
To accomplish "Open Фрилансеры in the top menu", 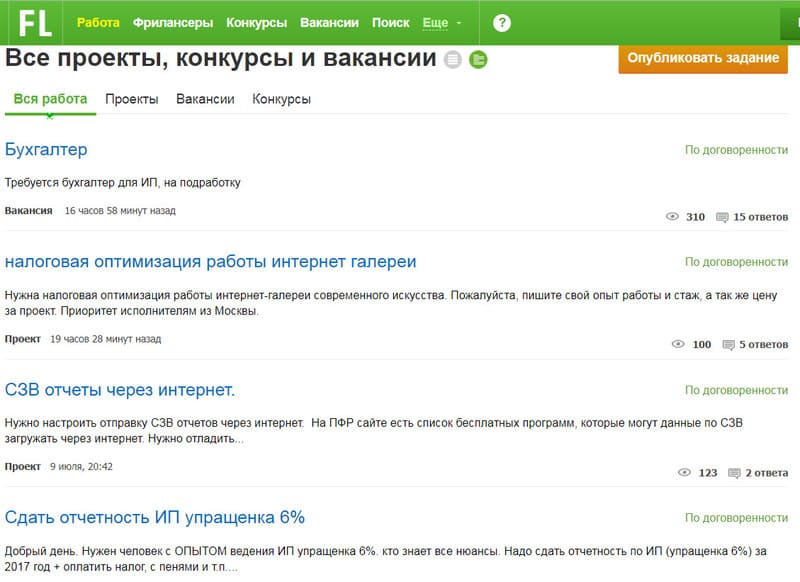I will (x=173, y=22).
